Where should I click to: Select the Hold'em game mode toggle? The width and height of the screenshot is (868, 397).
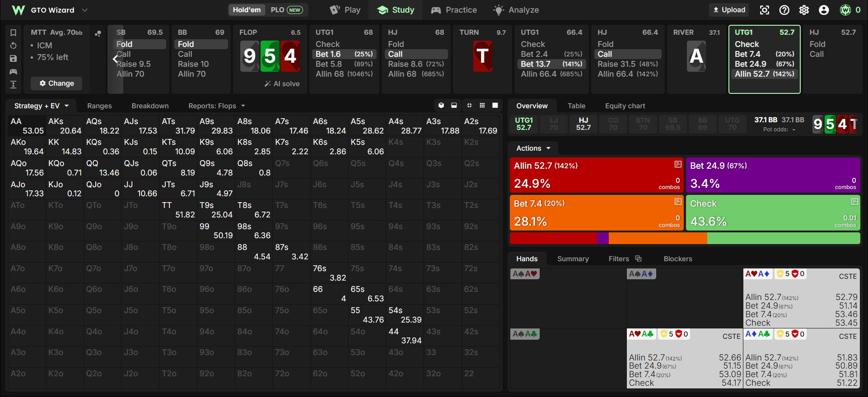coord(247,10)
